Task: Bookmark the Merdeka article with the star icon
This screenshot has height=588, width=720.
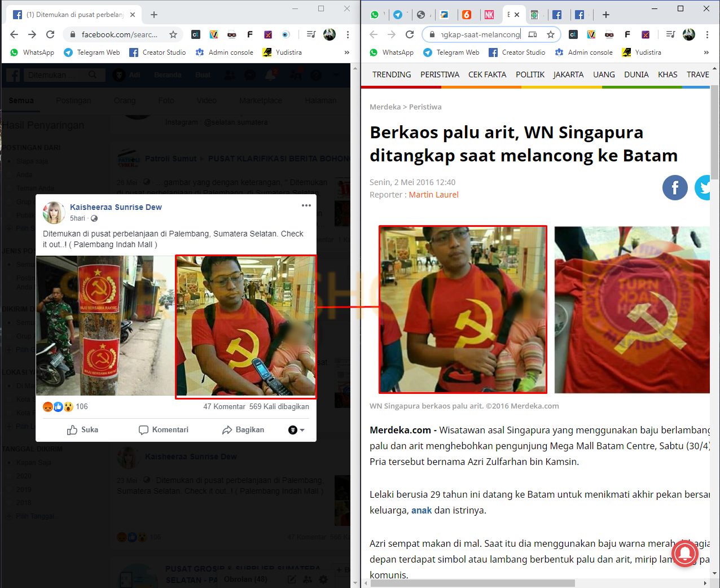Action: 551,34
